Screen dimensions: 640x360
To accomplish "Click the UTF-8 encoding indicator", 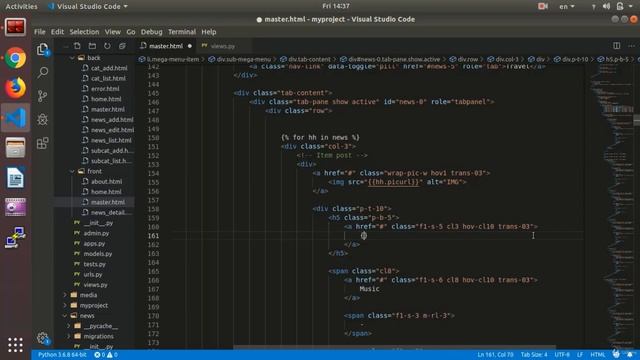I will coord(562,355).
